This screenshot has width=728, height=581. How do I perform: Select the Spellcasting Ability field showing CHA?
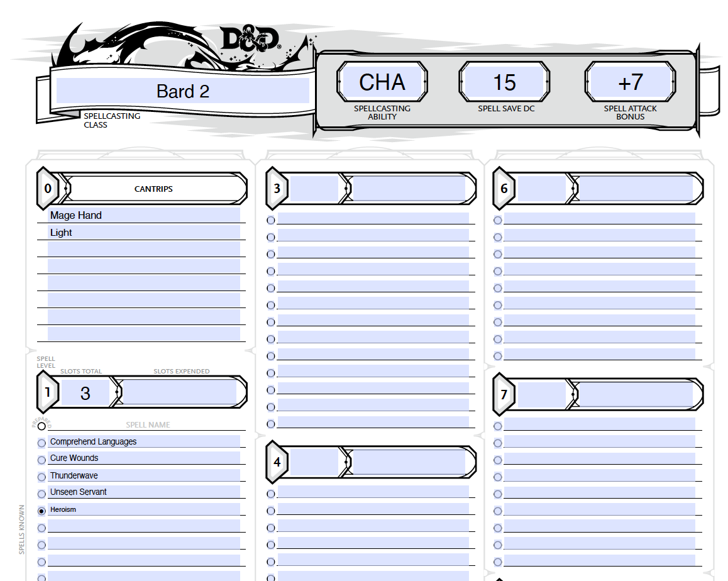382,82
